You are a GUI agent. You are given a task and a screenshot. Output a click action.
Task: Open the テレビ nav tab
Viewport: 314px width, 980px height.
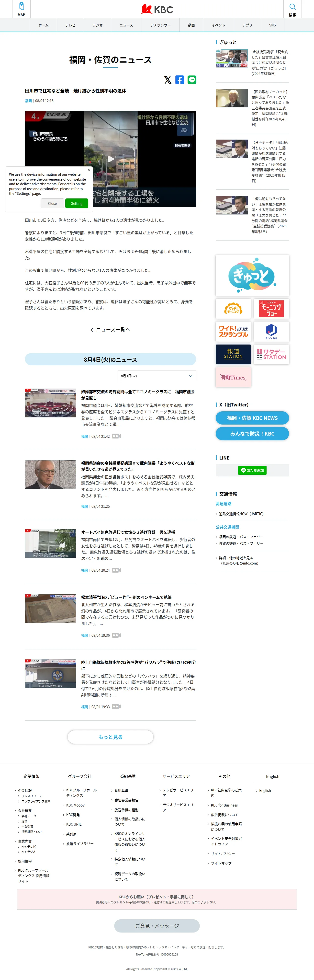(70, 25)
